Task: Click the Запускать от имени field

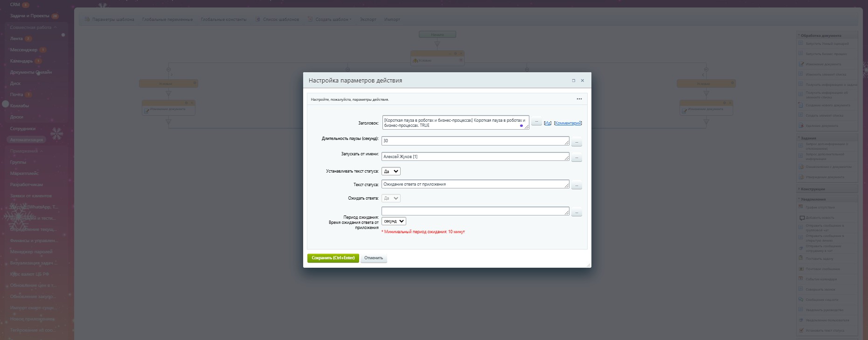Action: [475, 157]
